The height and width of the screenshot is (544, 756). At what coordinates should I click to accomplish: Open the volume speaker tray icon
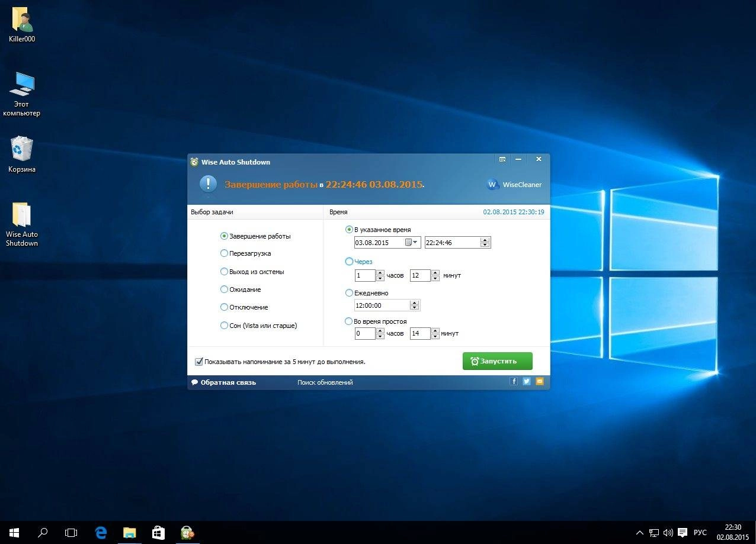point(668,532)
